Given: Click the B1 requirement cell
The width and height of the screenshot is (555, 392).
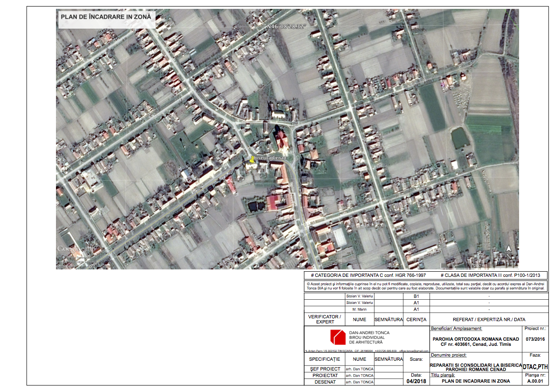Looking at the screenshot, I should point(416,296).
